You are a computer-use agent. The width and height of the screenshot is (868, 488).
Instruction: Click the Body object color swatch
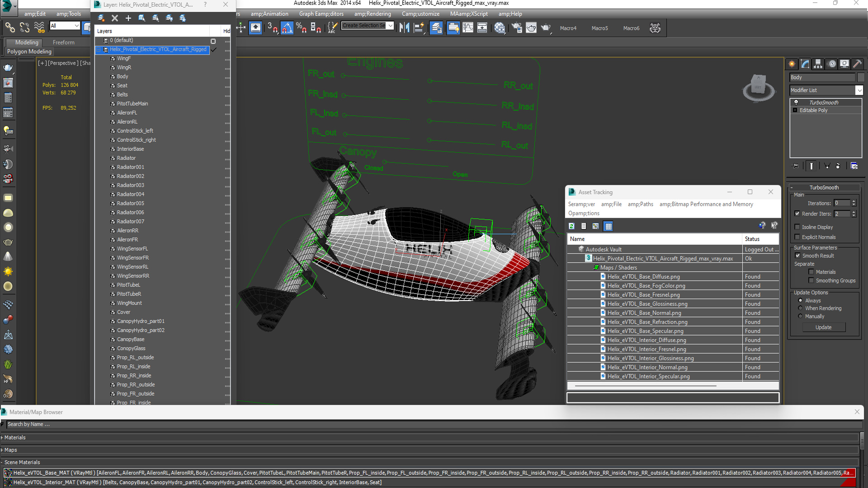point(861,77)
